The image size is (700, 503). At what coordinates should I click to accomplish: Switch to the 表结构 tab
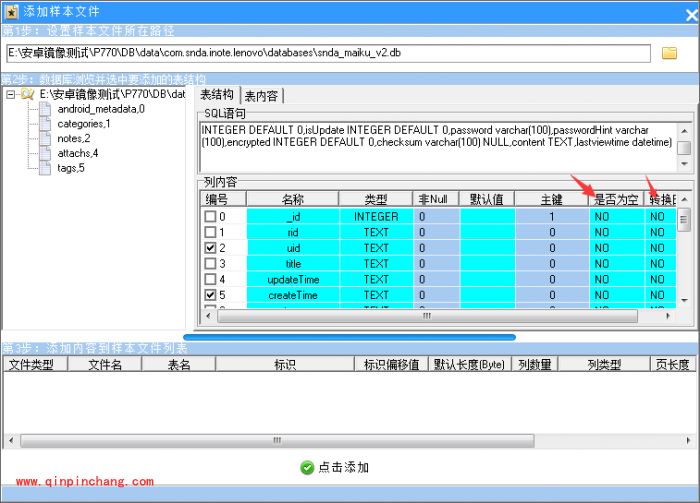point(217,95)
